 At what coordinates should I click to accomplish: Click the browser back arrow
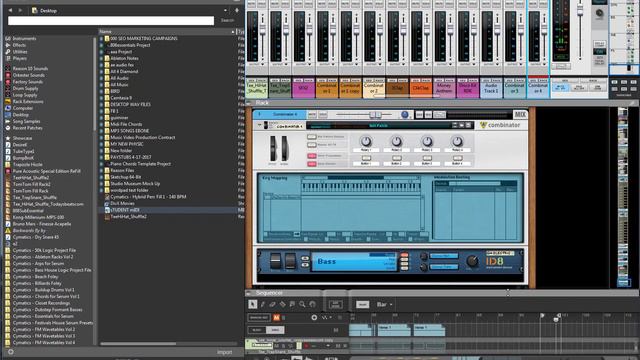pos(10,10)
